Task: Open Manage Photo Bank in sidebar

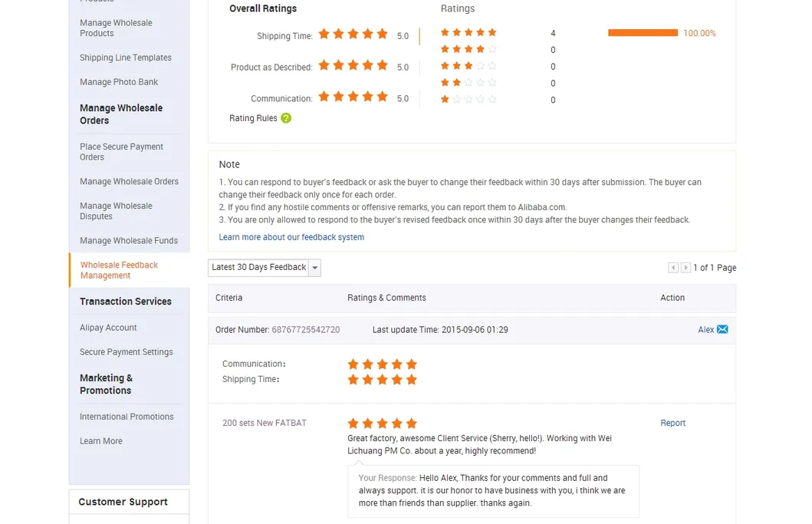Action: click(x=119, y=82)
